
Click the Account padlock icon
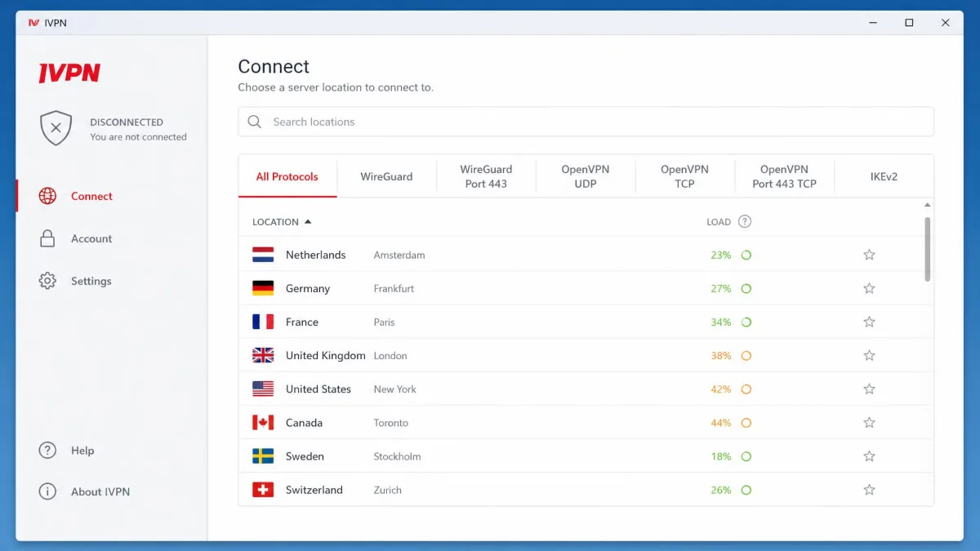click(x=47, y=238)
